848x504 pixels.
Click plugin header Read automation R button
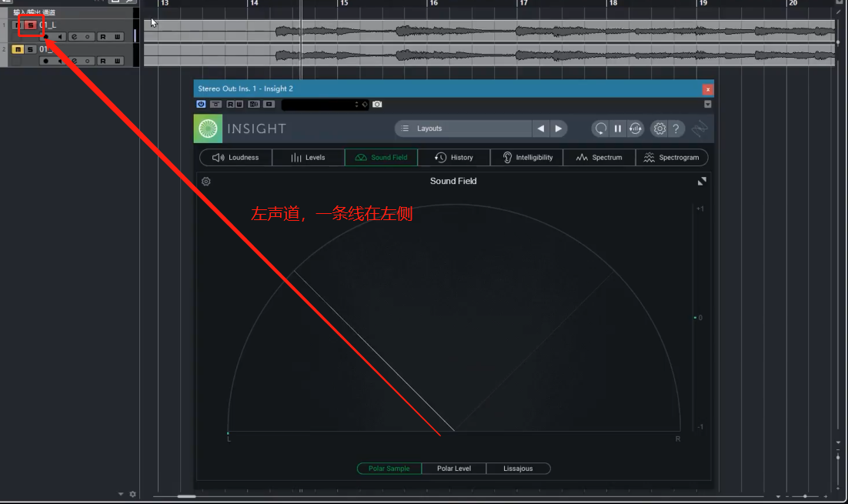(230, 104)
